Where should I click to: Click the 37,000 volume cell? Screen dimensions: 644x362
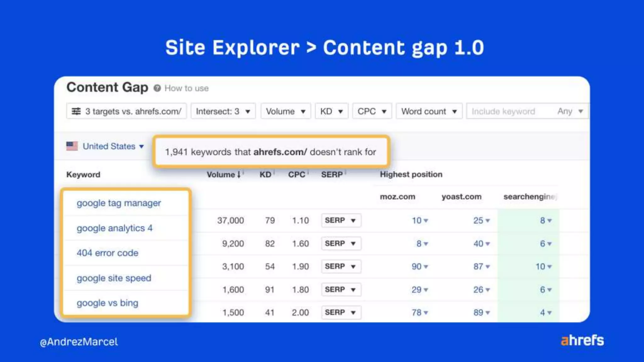pyautogui.click(x=230, y=221)
